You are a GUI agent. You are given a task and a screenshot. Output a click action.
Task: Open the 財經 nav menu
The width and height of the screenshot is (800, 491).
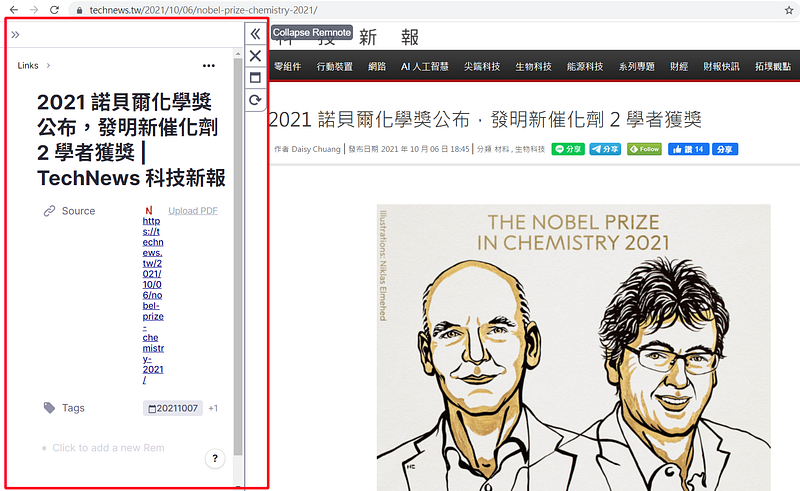679,66
